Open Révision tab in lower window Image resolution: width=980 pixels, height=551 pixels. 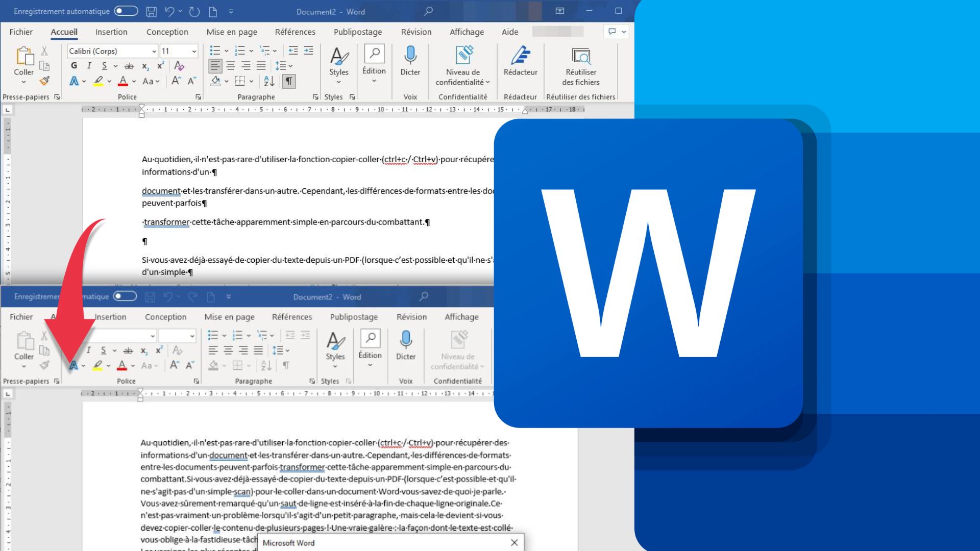coord(411,317)
